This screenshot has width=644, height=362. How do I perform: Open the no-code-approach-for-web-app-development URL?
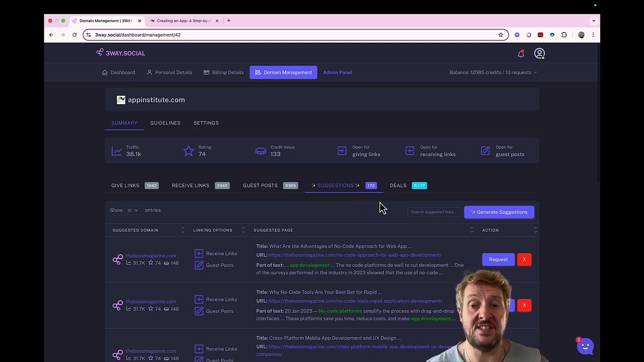click(x=355, y=255)
